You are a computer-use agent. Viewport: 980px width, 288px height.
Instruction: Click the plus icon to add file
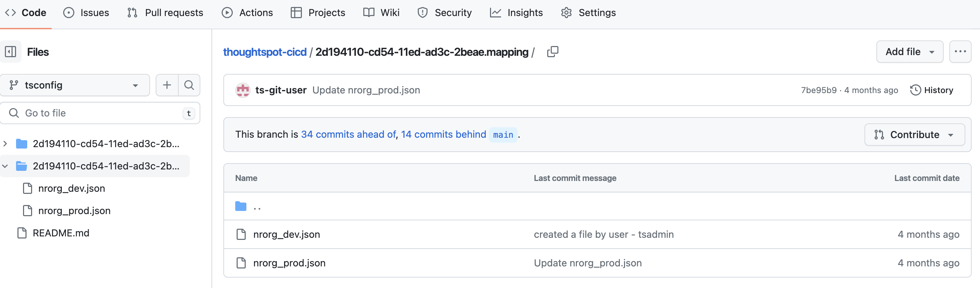pyautogui.click(x=167, y=85)
